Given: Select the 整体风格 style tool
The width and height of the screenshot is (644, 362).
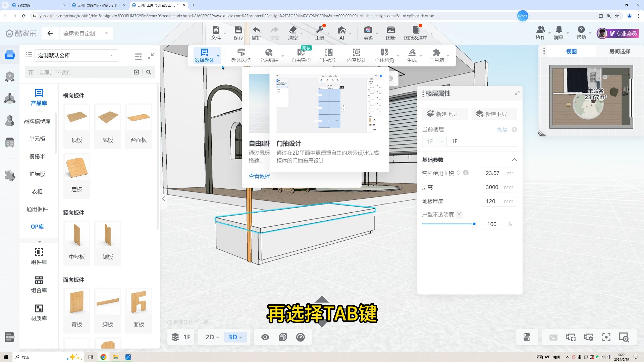Looking at the screenshot, I should coord(241,53).
